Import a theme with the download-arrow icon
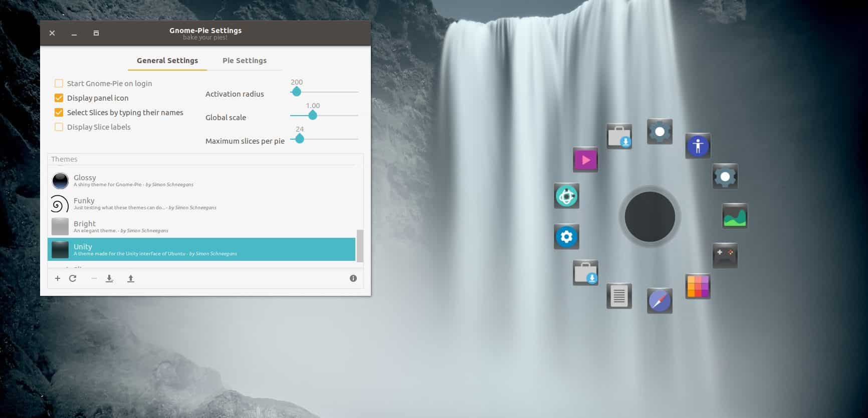 pos(109,278)
